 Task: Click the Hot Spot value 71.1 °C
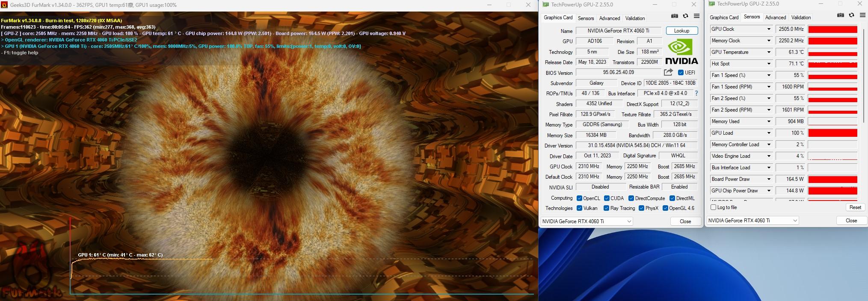791,64
